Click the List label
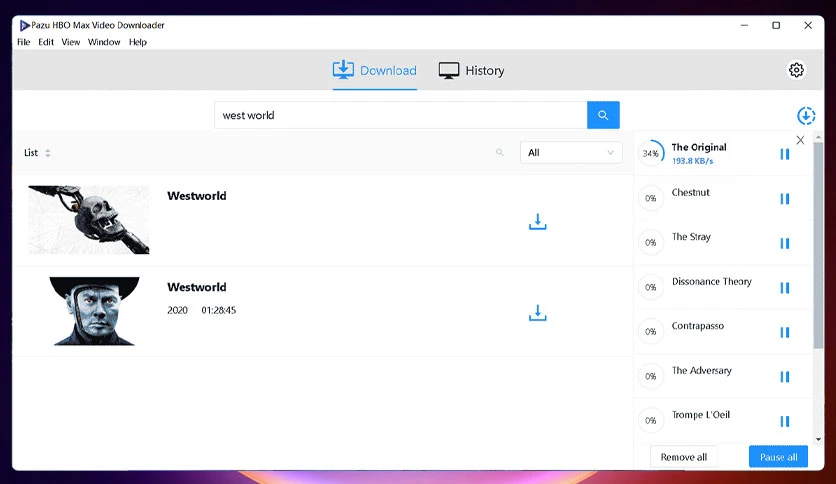 [x=31, y=153]
